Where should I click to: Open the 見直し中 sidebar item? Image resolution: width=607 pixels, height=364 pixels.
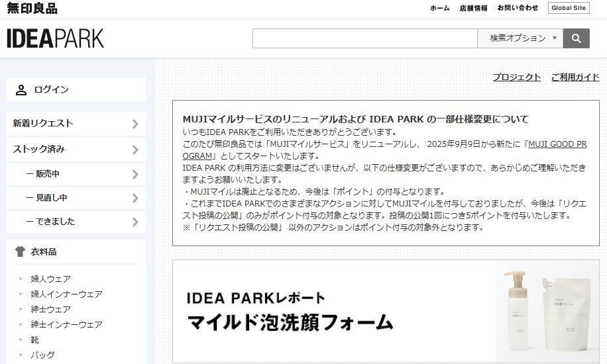click(x=46, y=198)
